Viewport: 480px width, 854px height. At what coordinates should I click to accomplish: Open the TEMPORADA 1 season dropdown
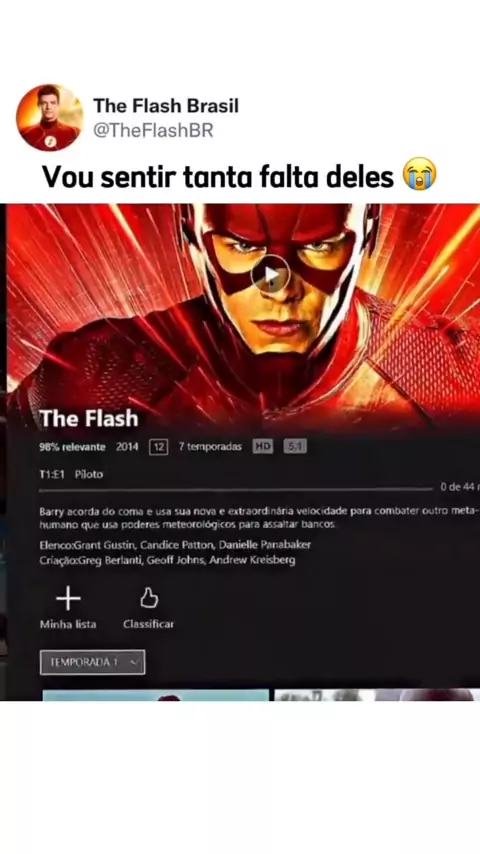tap(93, 662)
